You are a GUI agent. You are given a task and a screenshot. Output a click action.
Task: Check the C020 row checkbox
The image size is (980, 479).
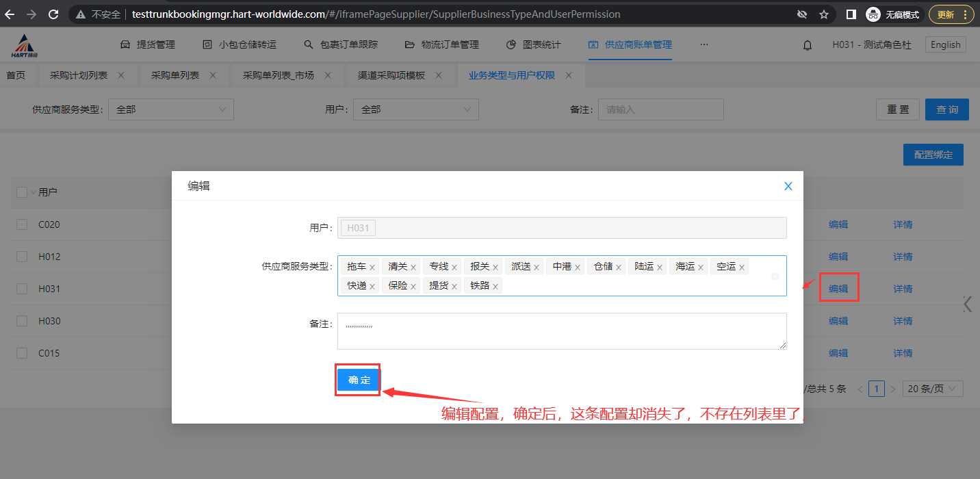pyautogui.click(x=22, y=224)
